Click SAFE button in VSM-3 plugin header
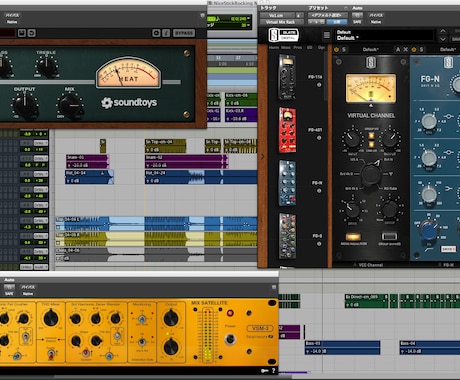 9,294
